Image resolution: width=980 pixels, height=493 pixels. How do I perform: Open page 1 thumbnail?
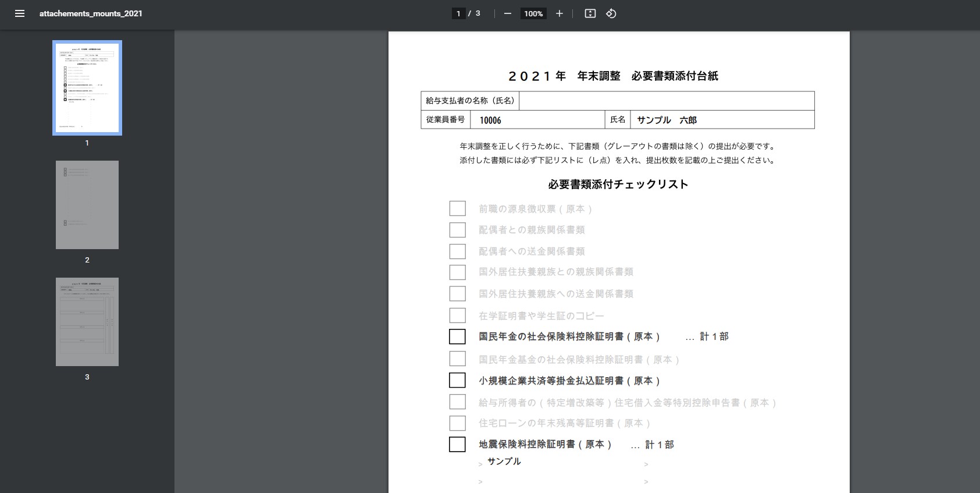(x=87, y=88)
